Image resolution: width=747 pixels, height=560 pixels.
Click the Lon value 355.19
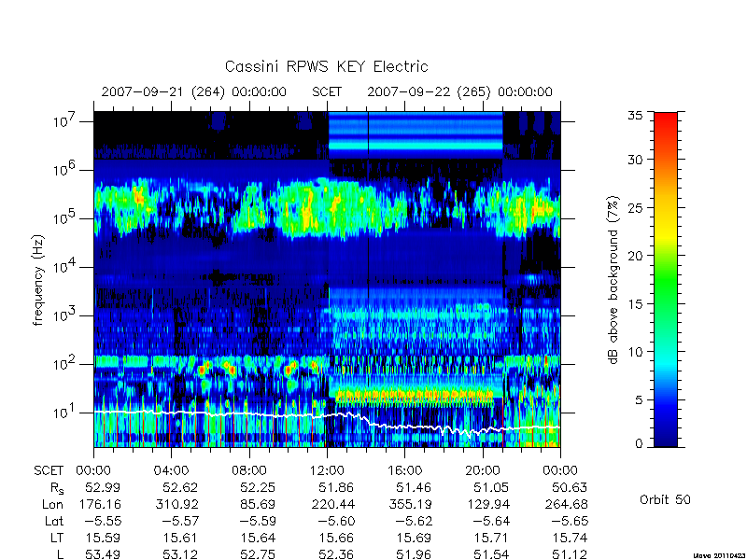411,504
